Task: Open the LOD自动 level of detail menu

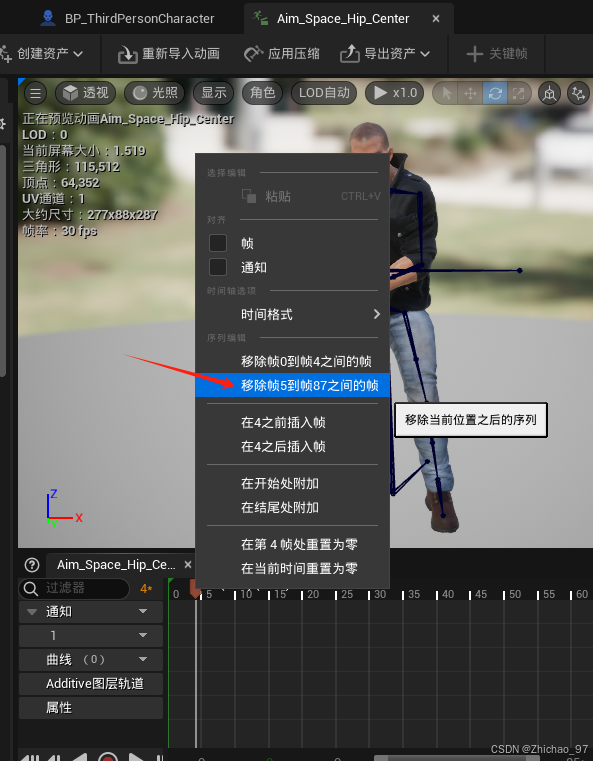Action: pyautogui.click(x=324, y=93)
